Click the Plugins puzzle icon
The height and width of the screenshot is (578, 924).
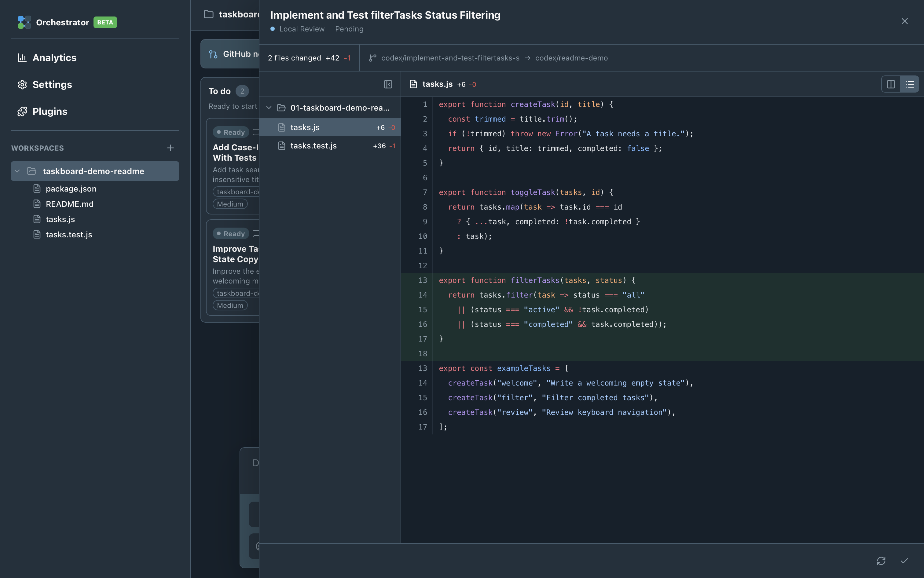coord(22,111)
